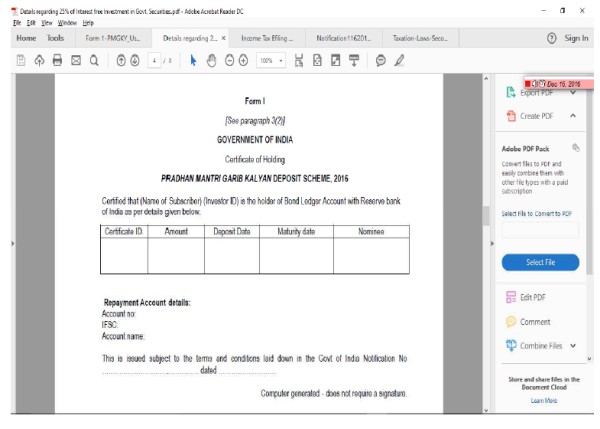Select the highlighter pen tool
This screenshot has width=600, height=429.
pos(400,61)
